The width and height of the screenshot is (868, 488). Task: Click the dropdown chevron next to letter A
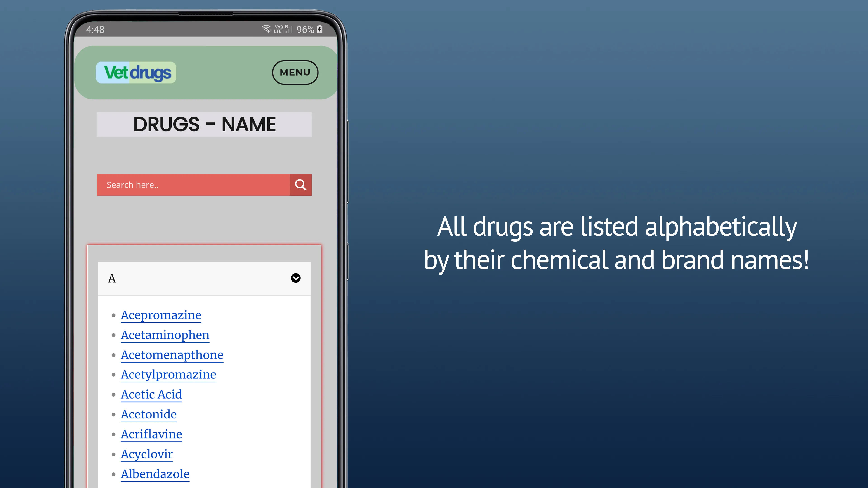(x=296, y=278)
